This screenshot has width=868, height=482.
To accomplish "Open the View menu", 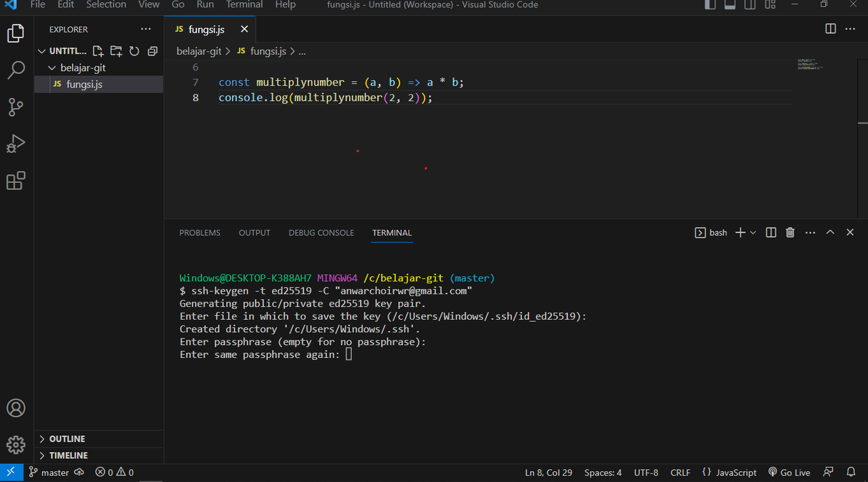I will click(x=149, y=5).
